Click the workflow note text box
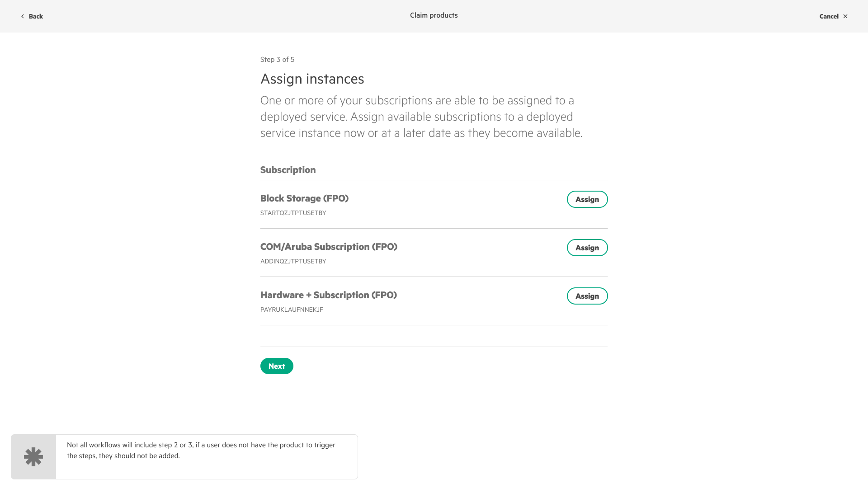This screenshot has width=868, height=488. pos(206,450)
